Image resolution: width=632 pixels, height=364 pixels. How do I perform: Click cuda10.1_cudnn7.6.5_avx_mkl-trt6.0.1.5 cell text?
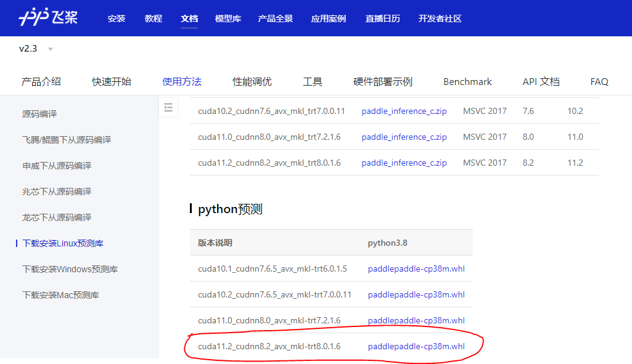(x=273, y=269)
